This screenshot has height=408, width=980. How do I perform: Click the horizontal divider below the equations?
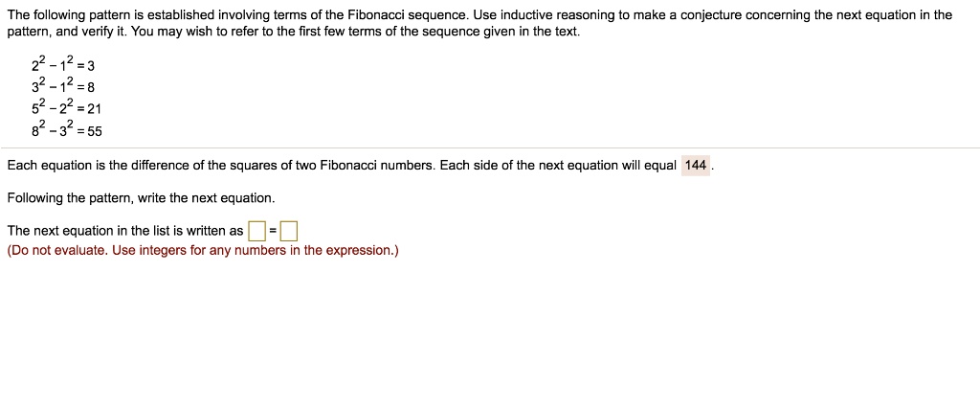[x=490, y=148]
